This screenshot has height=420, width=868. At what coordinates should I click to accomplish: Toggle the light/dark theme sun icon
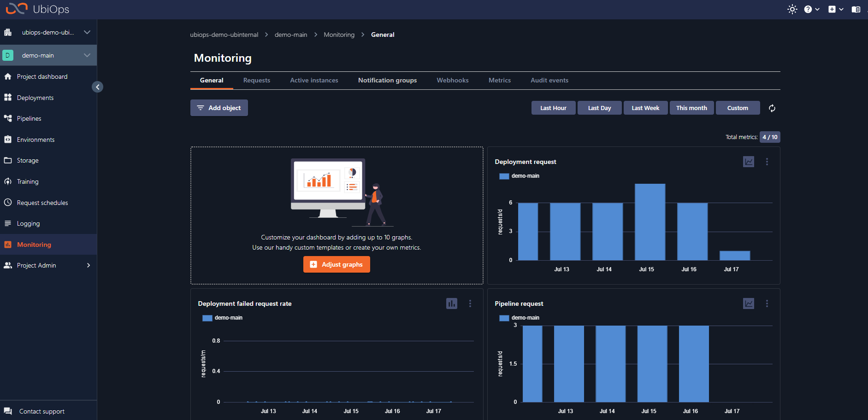click(792, 9)
